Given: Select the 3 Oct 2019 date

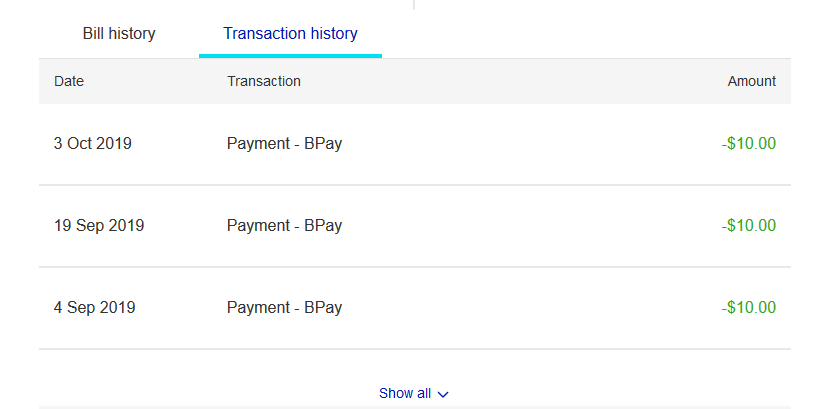Looking at the screenshot, I should click(93, 143).
